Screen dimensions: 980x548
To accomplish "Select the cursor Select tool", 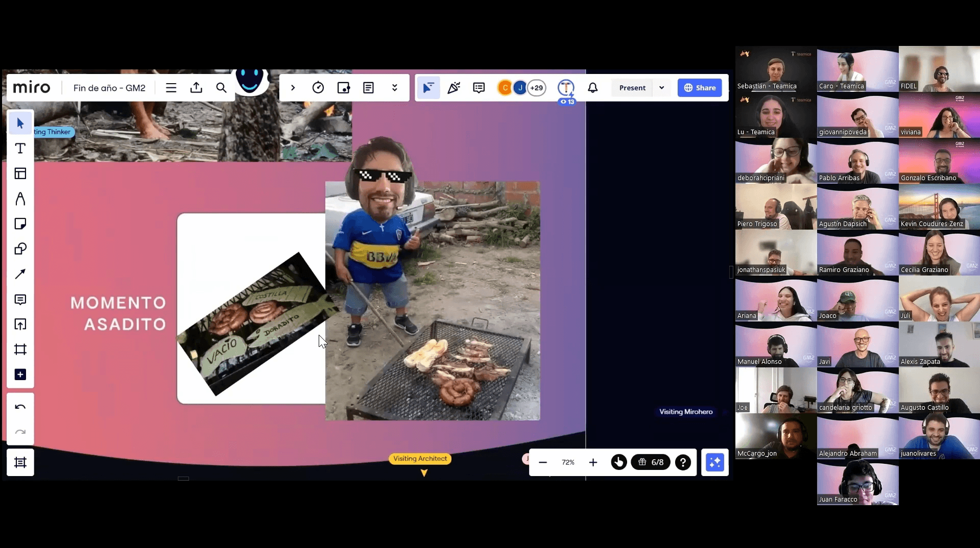I will 20,123.
